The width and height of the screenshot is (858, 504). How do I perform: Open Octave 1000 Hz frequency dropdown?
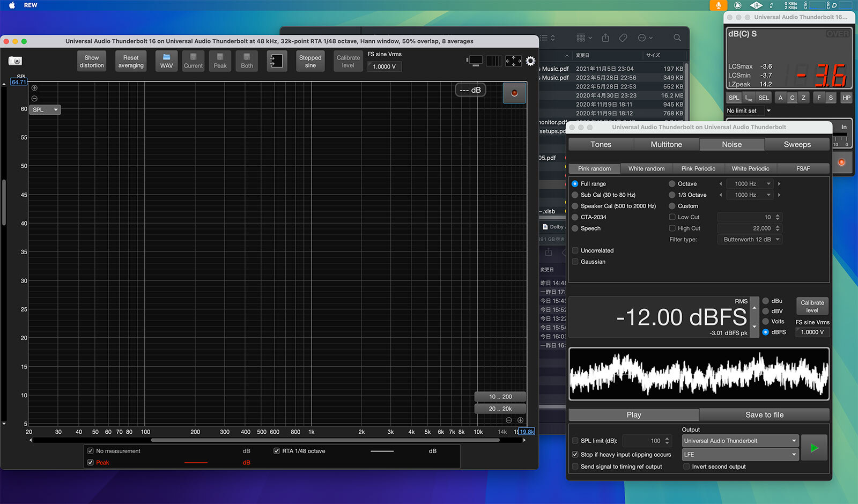[750, 184]
